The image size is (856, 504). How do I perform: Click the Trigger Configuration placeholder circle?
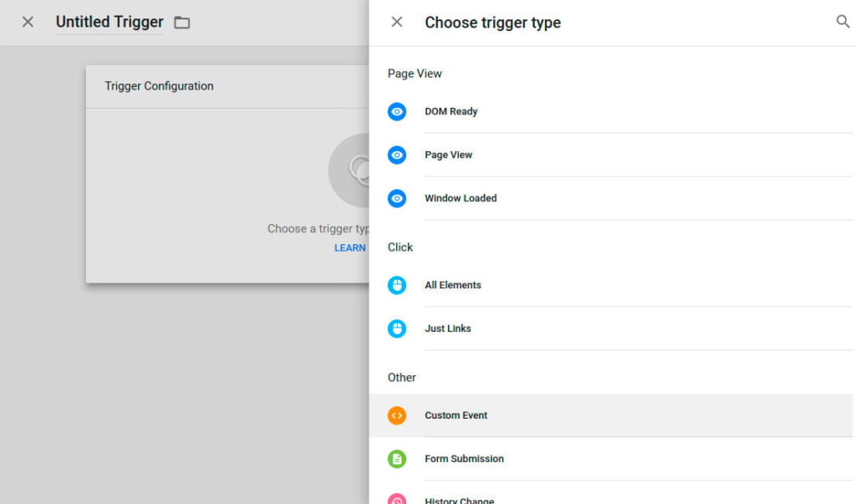coord(349,171)
